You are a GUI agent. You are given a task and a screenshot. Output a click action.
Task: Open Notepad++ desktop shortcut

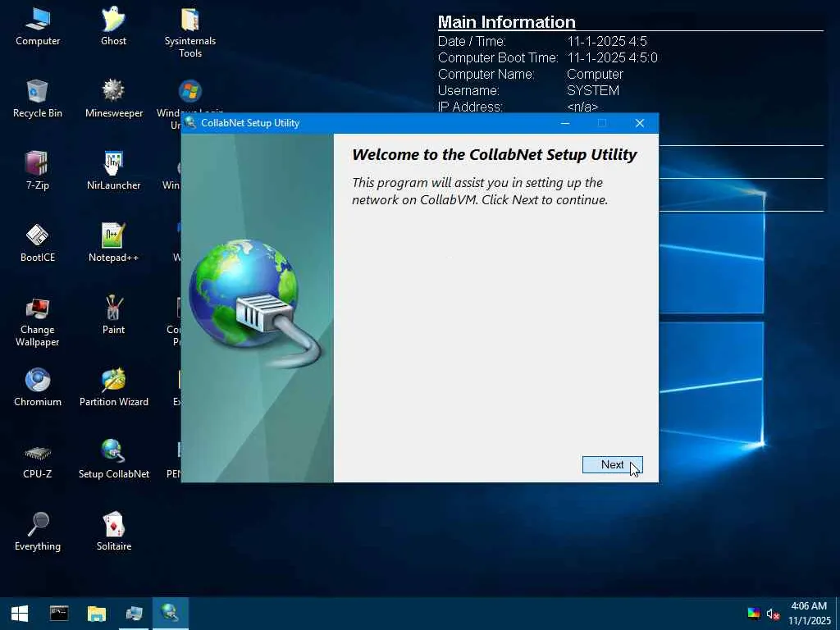pyautogui.click(x=113, y=243)
